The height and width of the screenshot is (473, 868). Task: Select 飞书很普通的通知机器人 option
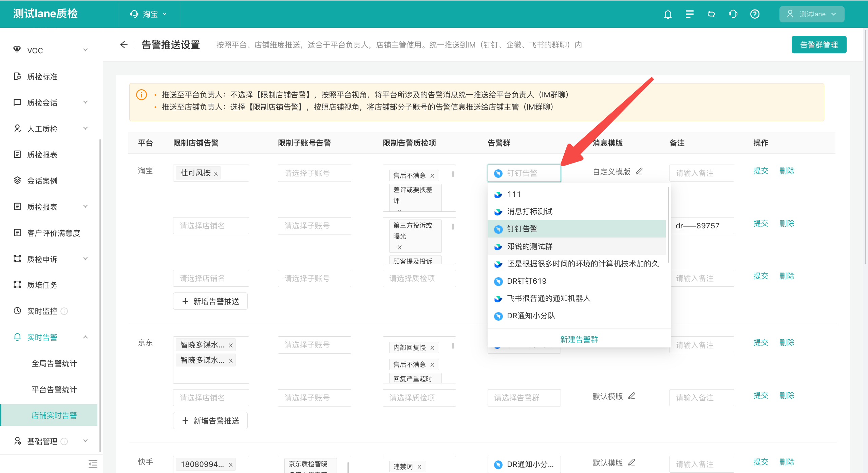tap(577, 299)
